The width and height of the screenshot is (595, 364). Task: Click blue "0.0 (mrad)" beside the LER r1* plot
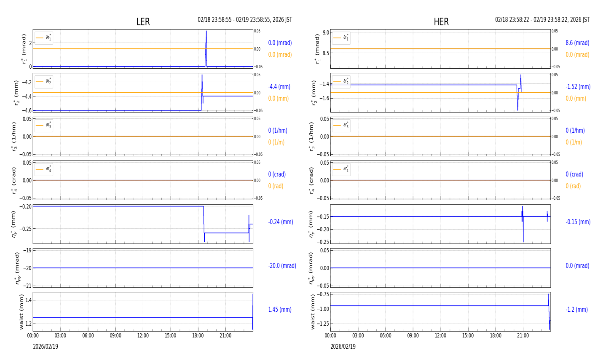pyautogui.click(x=280, y=43)
